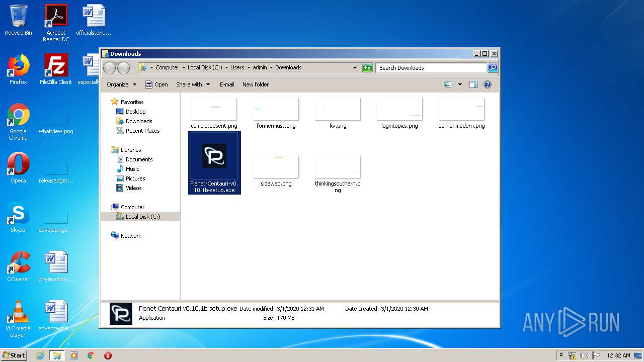Select Computer in navigation pane
The width and height of the screenshot is (644, 362).
point(132,207)
